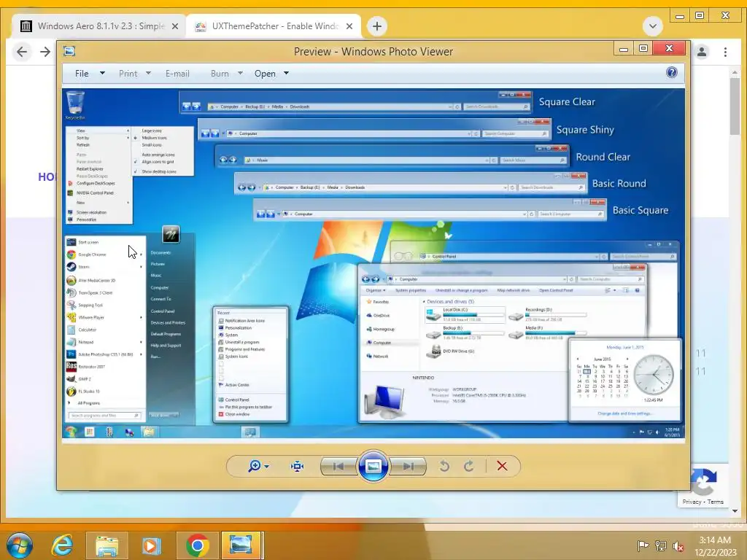This screenshot has height=560, width=747.
Task: Click the fit-to-window actual size button
Action: tap(298, 466)
